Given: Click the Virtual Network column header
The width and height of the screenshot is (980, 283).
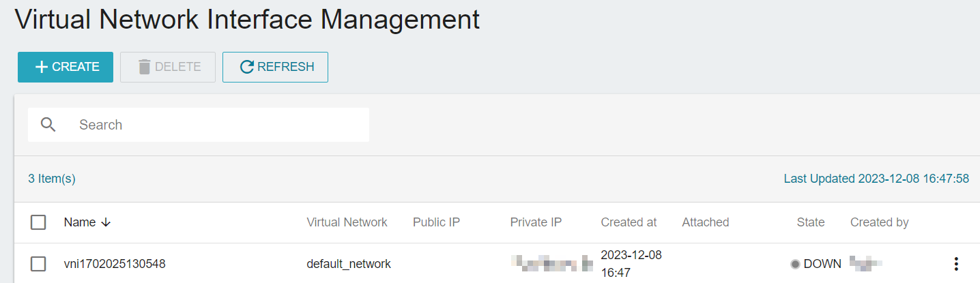Looking at the screenshot, I should 347,222.
